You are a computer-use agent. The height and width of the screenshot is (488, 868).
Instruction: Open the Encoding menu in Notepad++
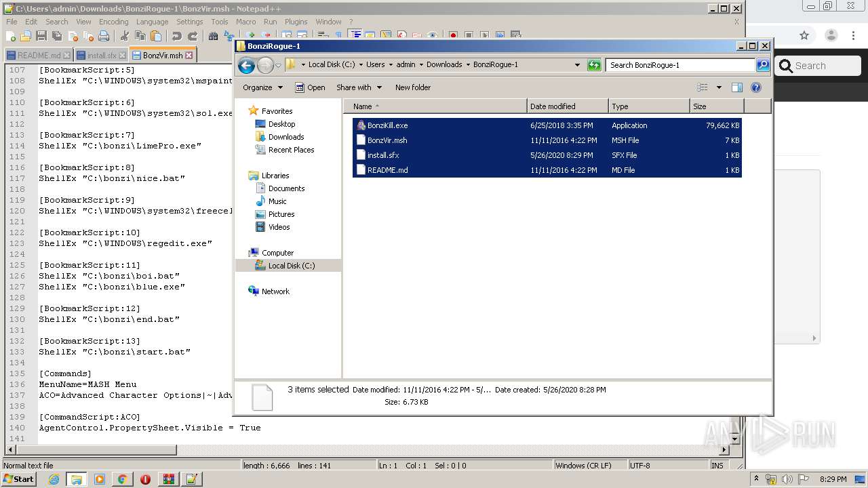(x=113, y=22)
